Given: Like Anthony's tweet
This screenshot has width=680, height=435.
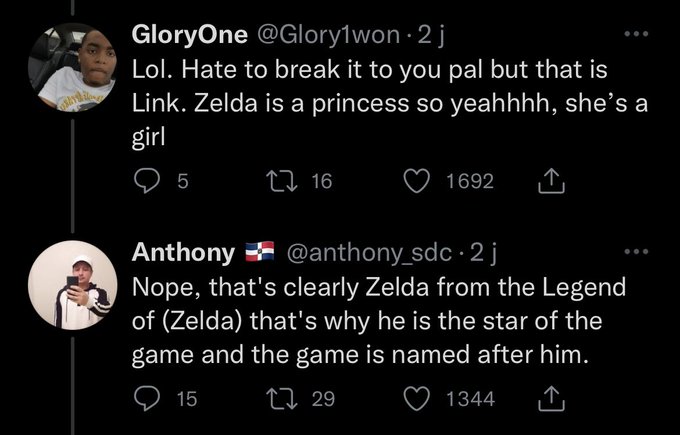Looking at the screenshot, I should tap(418, 400).
